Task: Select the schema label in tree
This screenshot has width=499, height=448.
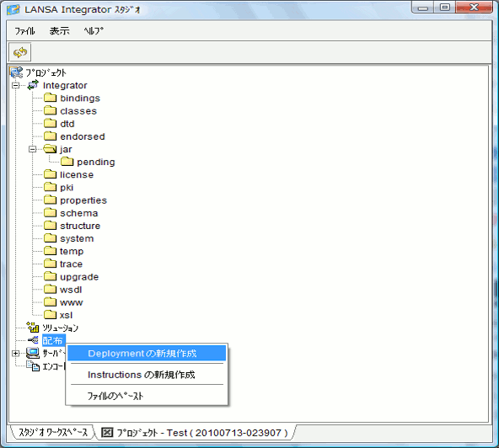Action: coord(79,213)
